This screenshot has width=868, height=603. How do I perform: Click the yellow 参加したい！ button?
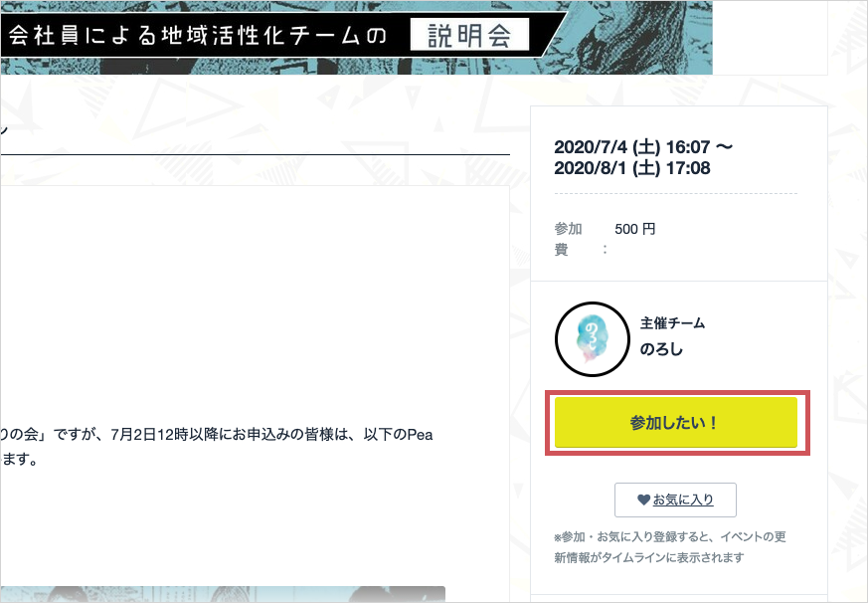pos(676,422)
